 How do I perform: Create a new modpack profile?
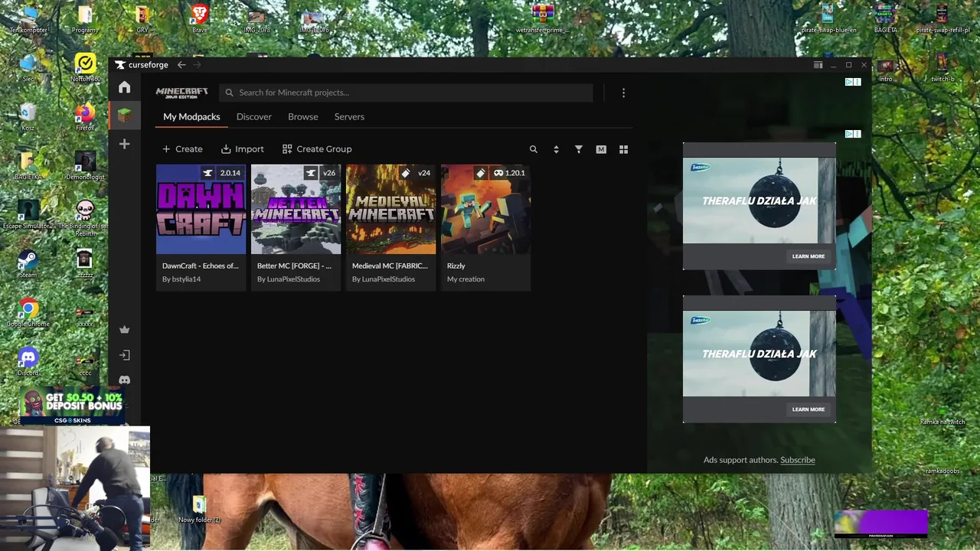point(182,149)
